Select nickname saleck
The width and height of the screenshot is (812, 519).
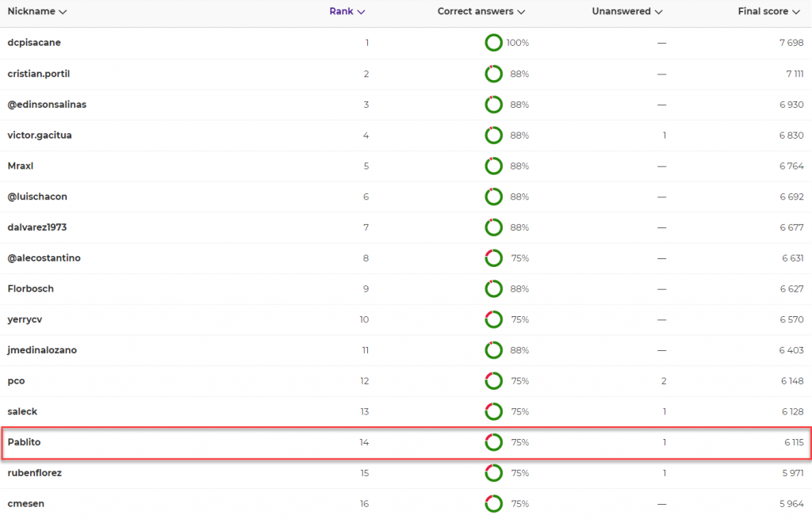click(22, 411)
